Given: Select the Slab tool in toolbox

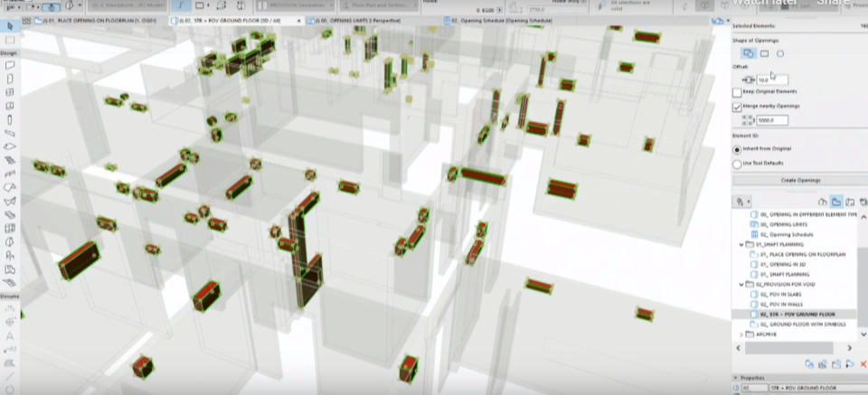Looking at the screenshot, I should point(10,146).
